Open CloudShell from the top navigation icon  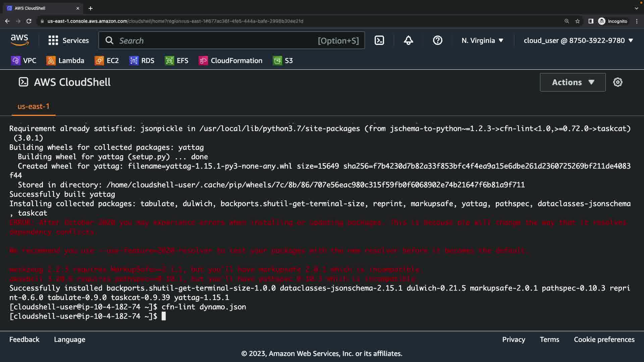(x=379, y=41)
